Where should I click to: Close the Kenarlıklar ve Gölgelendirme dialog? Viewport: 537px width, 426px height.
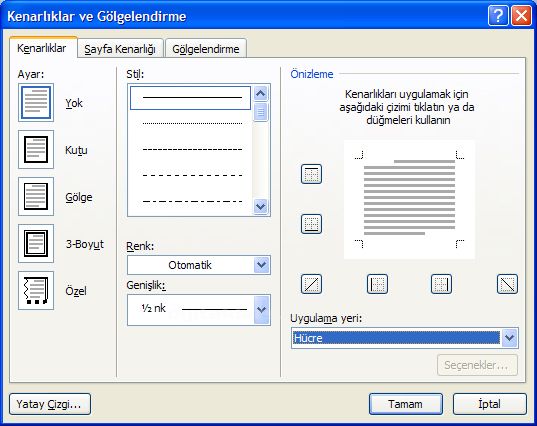[x=521, y=16]
